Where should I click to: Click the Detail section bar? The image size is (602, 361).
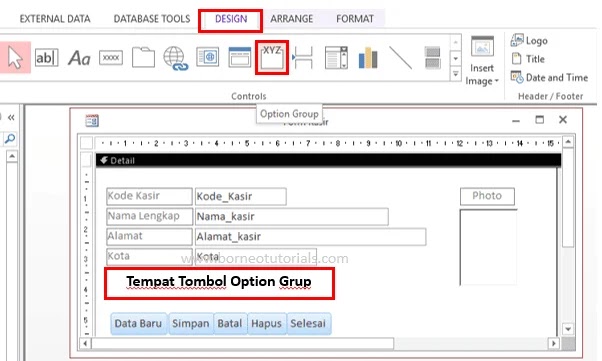click(x=328, y=160)
